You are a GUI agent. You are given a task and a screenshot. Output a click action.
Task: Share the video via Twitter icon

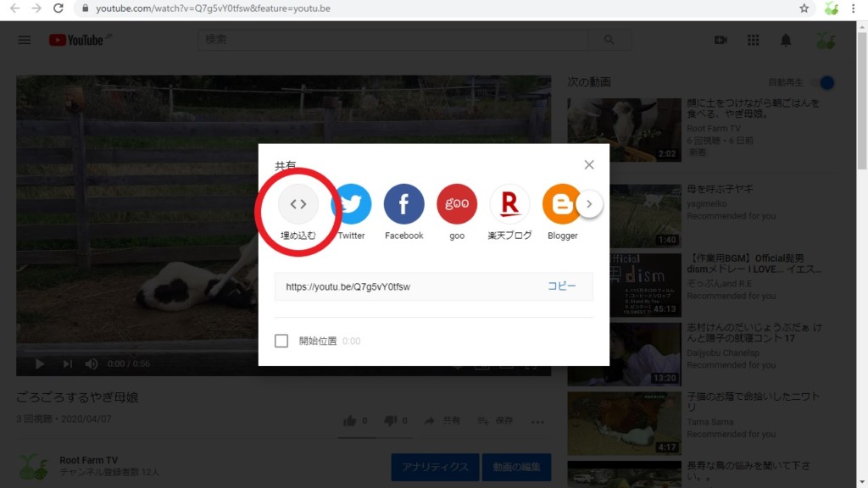[x=351, y=204]
